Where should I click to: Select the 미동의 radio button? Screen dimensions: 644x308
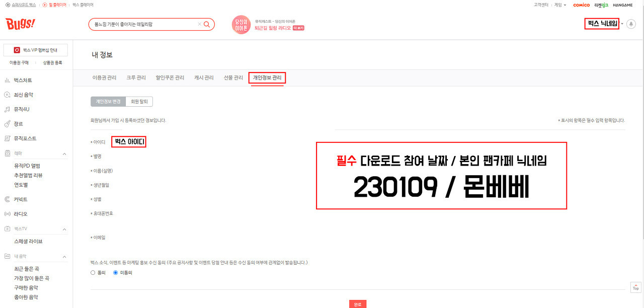[116, 273]
